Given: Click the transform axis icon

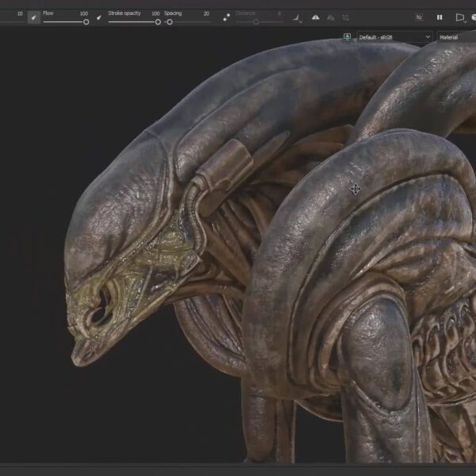Looking at the screenshot, I should pos(345,17).
